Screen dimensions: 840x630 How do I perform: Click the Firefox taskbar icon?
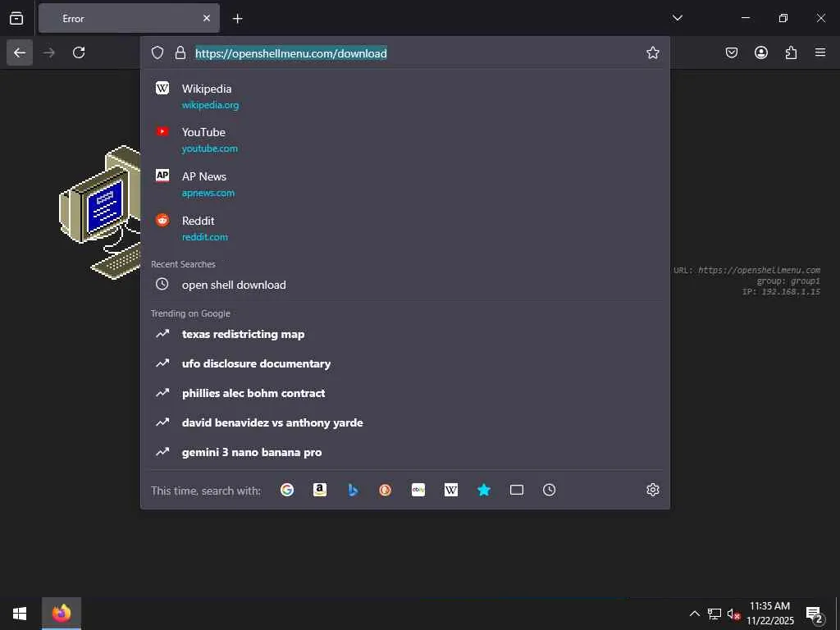point(62,614)
